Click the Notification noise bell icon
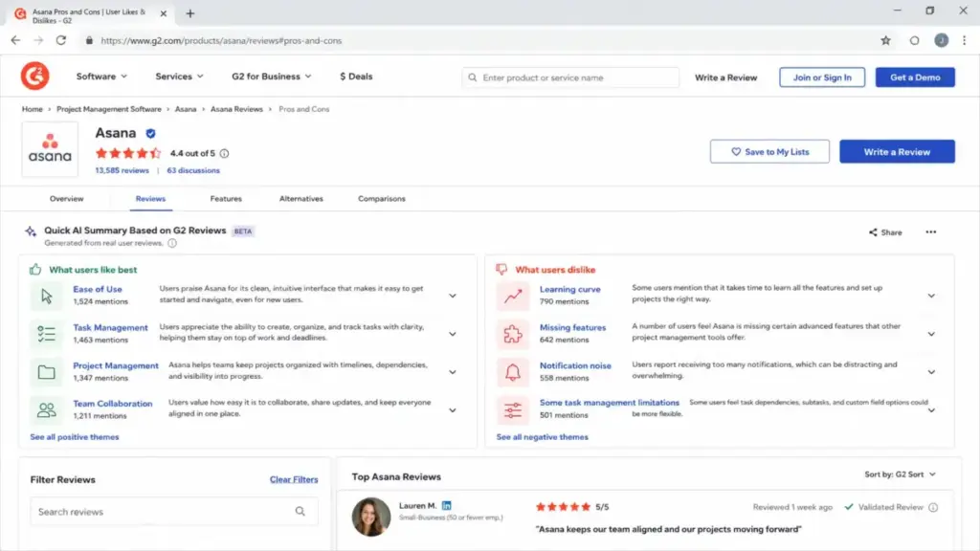The width and height of the screenshot is (980, 551). click(x=513, y=372)
